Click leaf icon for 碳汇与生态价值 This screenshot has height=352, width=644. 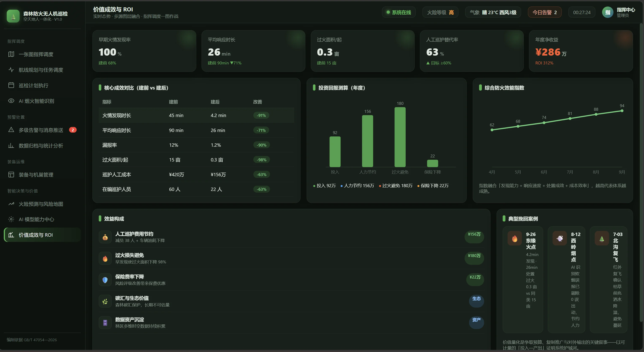coord(105,301)
